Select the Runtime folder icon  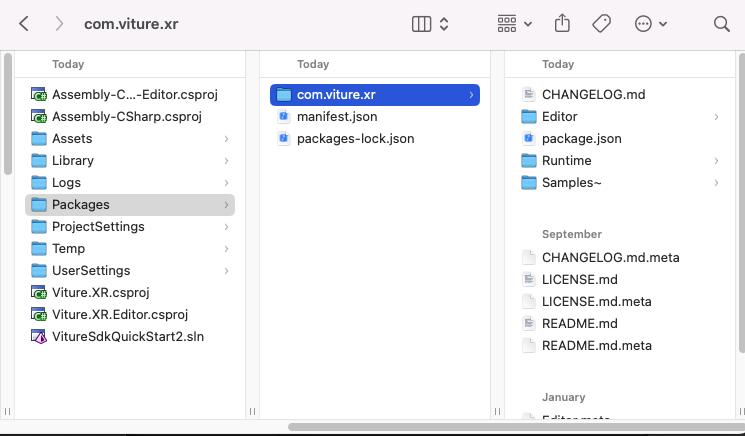[529, 161]
